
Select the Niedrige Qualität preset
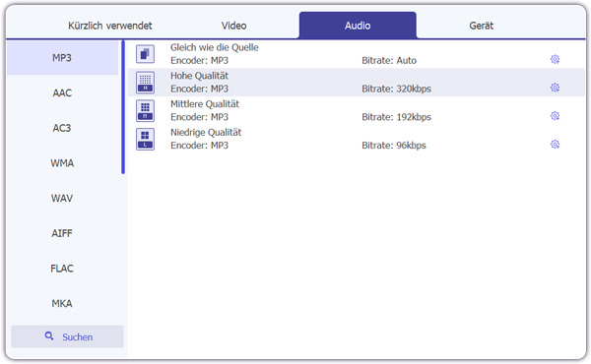(357, 139)
